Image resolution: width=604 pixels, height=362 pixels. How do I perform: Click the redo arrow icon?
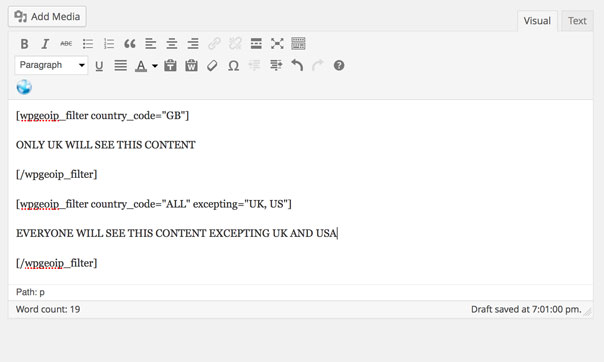tap(318, 66)
